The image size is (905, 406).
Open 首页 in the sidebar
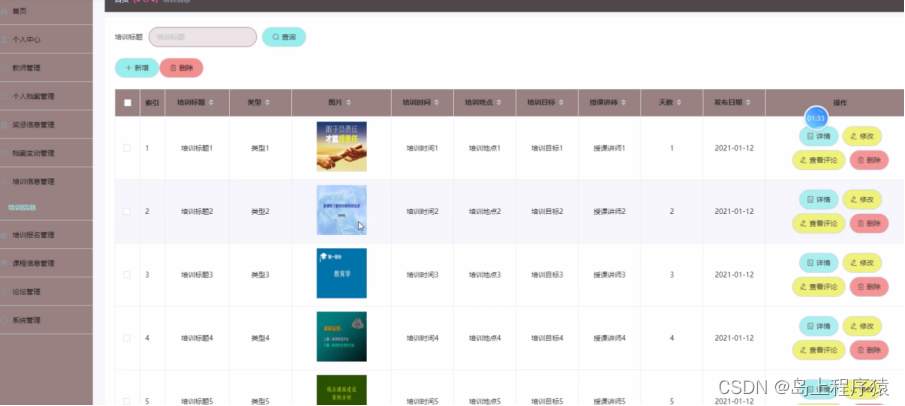click(46, 12)
